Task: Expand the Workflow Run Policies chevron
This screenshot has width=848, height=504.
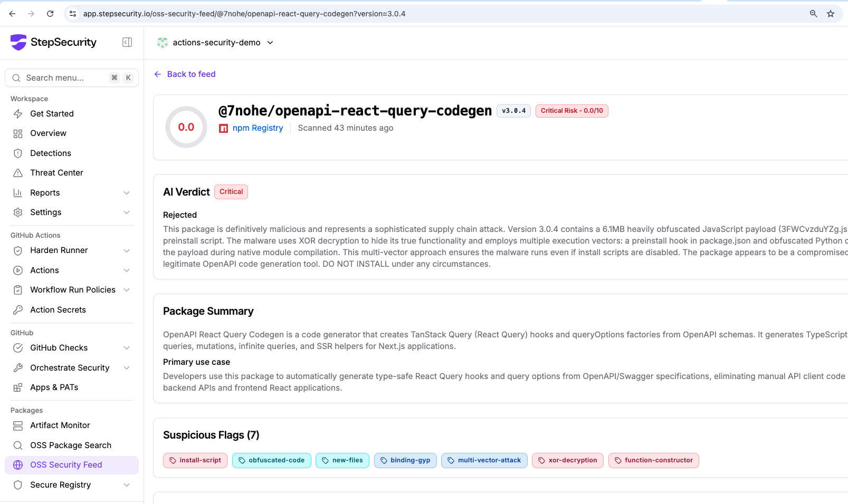Action: point(127,290)
